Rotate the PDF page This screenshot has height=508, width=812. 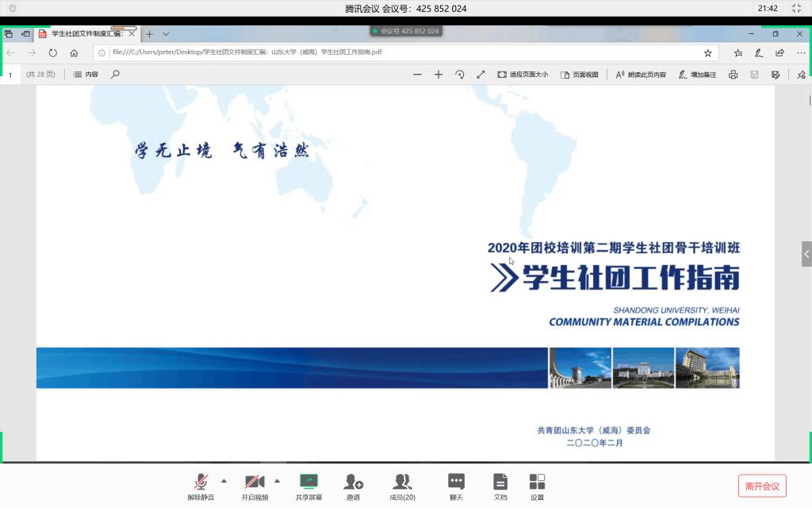[459, 75]
